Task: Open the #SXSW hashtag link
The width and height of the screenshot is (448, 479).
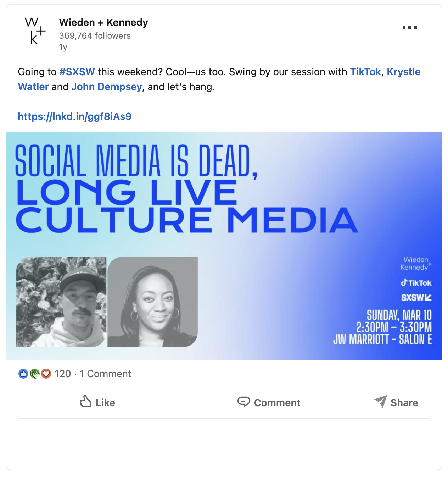Action: tap(77, 72)
